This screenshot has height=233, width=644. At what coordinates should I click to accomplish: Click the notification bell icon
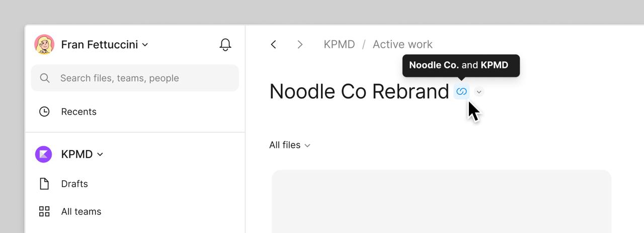click(x=225, y=45)
